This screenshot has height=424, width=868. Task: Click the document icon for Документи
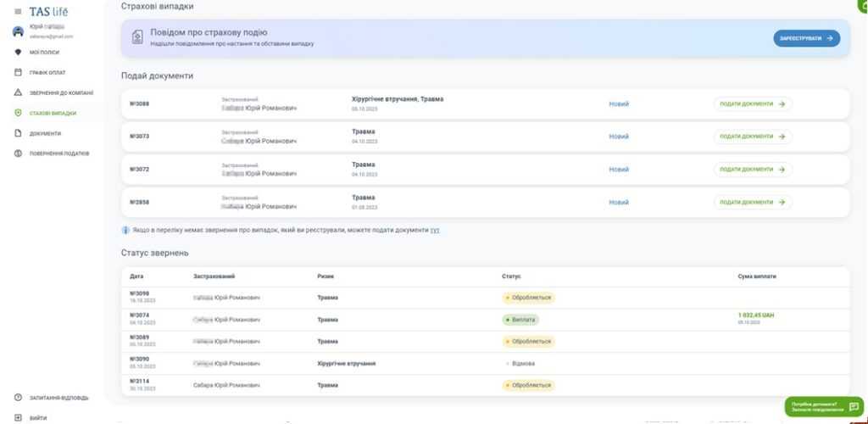18,133
